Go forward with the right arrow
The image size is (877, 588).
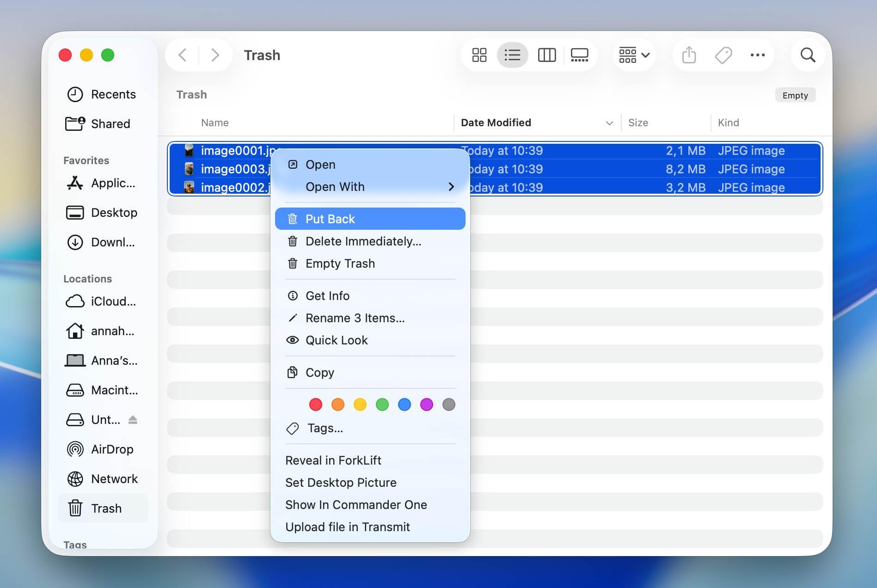(x=215, y=55)
